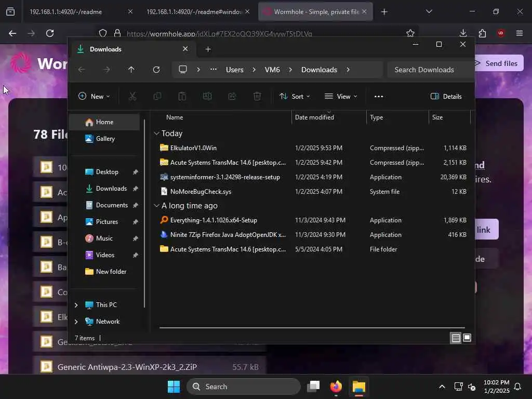Click the Cut icon in Explorer toolbar
This screenshot has height=399, width=532.
132,96
